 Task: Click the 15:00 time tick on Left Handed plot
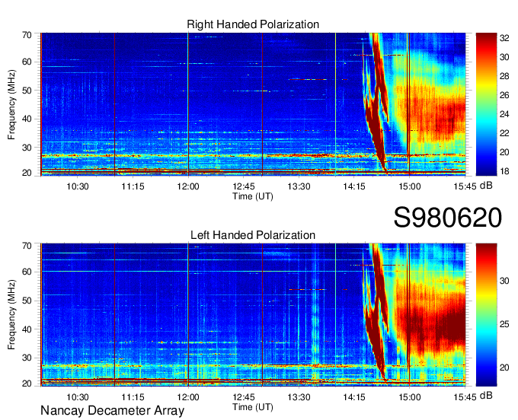pyautogui.click(x=409, y=397)
